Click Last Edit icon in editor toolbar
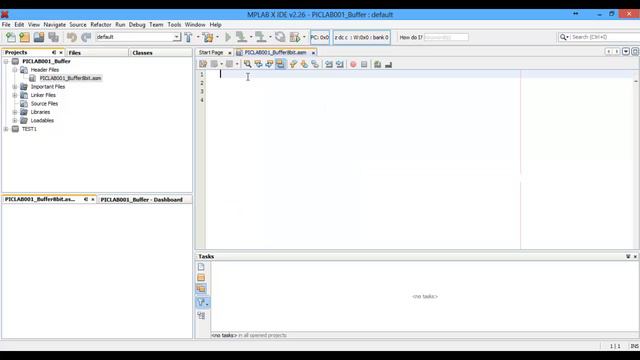Viewport: 640px width, 360px height. pyautogui.click(x=203, y=64)
